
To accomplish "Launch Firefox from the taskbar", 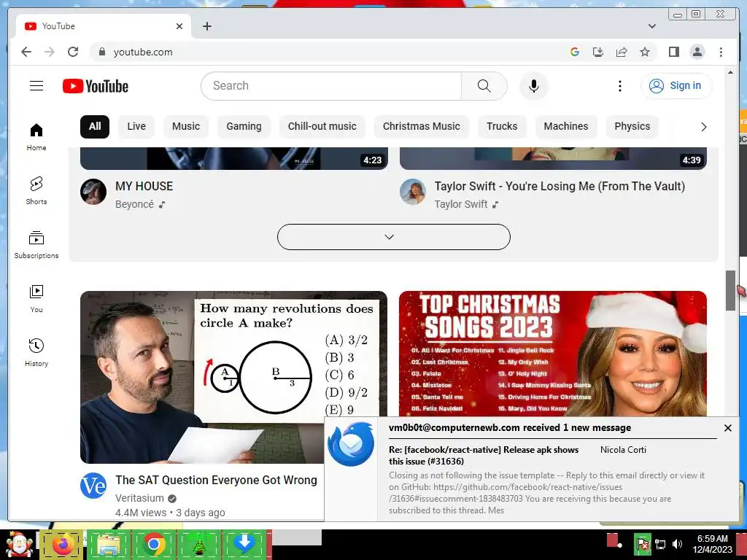I will click(61, 545).
